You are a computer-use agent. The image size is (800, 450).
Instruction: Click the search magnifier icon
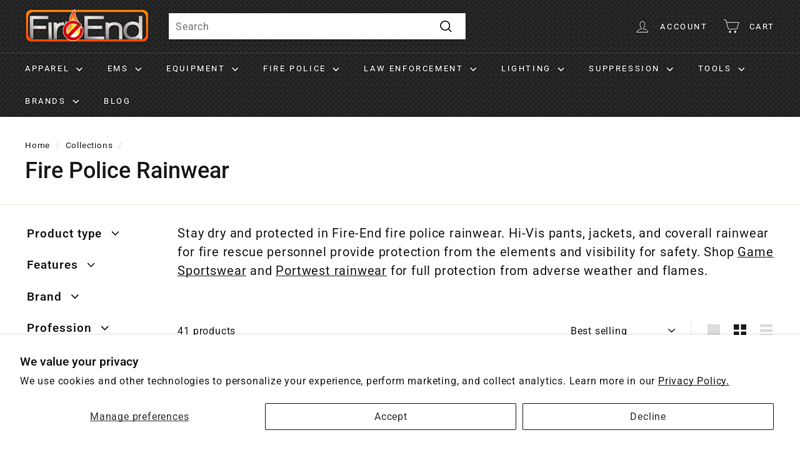click(x=446, y=26)
